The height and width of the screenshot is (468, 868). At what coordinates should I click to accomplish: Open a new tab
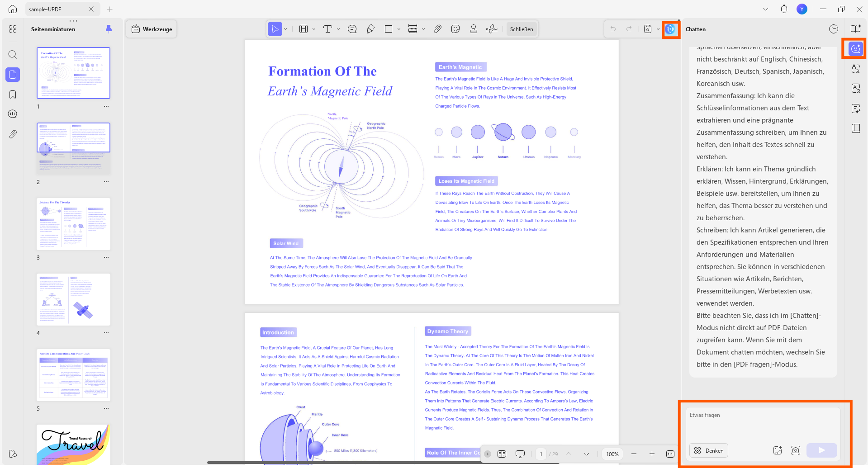(109, 9)
